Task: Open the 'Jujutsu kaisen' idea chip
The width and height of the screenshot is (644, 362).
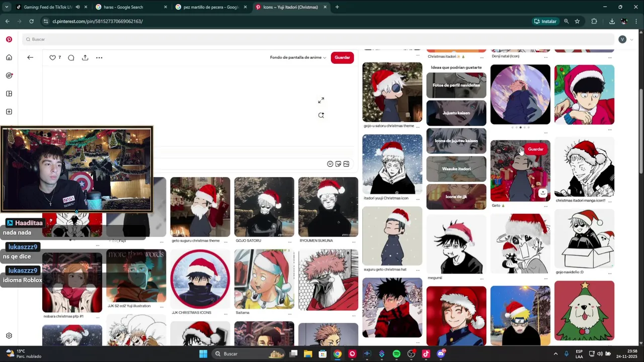Action: (x=456, y=113)
